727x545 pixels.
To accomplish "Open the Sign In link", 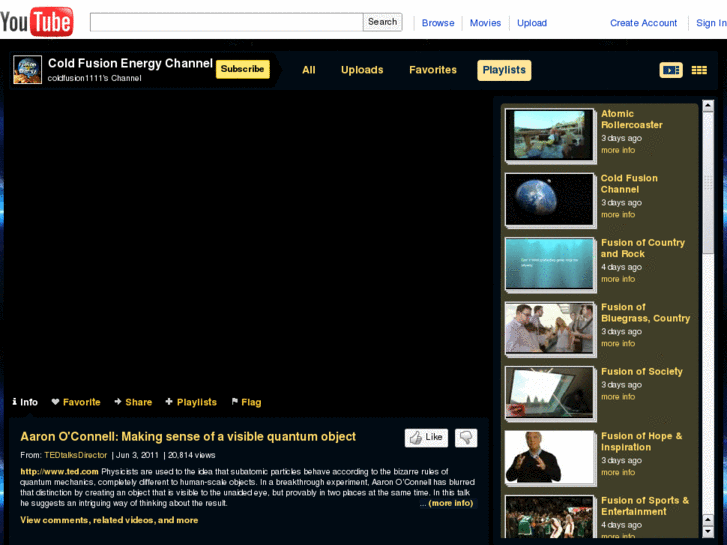I will [711, 23].
